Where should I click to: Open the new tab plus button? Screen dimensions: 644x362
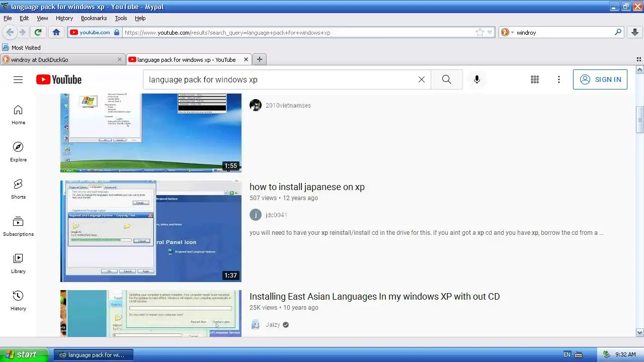(x=260, y=59)
